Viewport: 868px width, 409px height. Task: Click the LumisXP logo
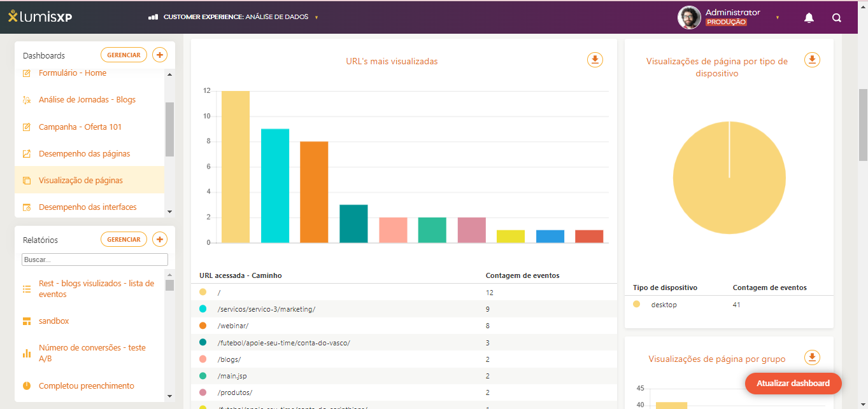pyautogui.click(x=40, y=17)
